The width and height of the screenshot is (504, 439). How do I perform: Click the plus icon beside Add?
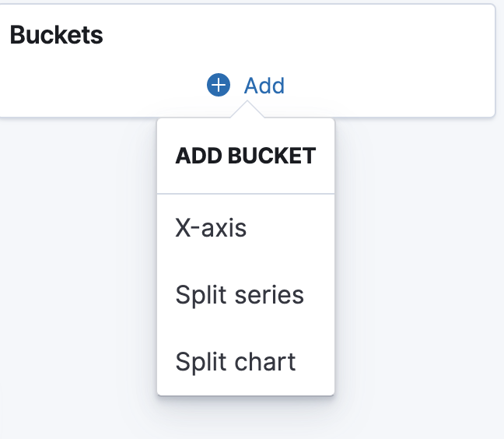tap(219, 85)
